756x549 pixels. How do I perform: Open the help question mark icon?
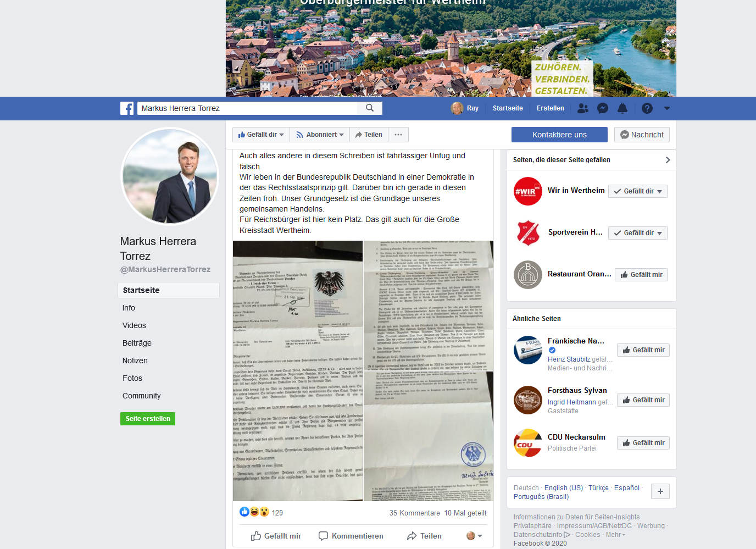pyautogui.click(x=647, y=108)
